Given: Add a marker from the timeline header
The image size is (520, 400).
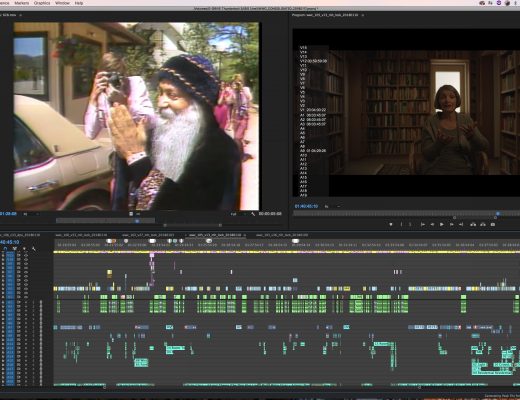Looking at the screenshot, I should (x=24, y=249).
